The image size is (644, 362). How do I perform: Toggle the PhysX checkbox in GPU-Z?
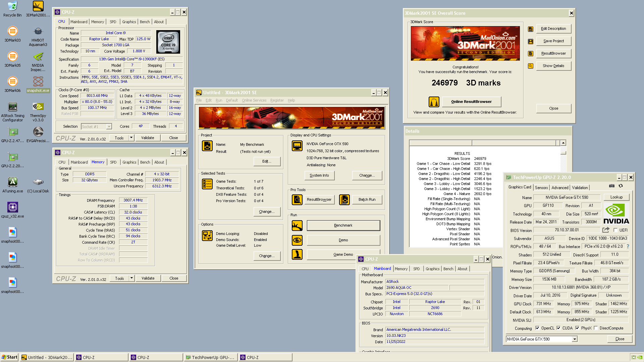tap(577, 328)
